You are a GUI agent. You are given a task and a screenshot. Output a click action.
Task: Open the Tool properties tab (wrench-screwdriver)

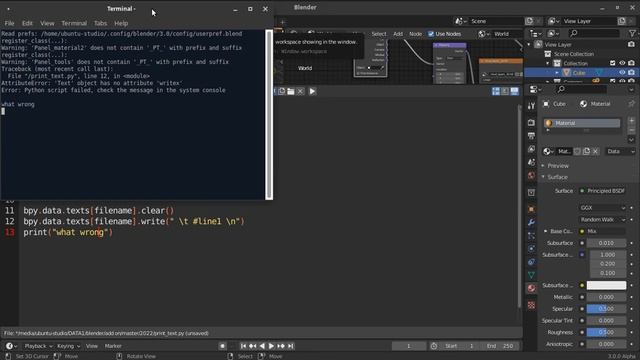531,106
